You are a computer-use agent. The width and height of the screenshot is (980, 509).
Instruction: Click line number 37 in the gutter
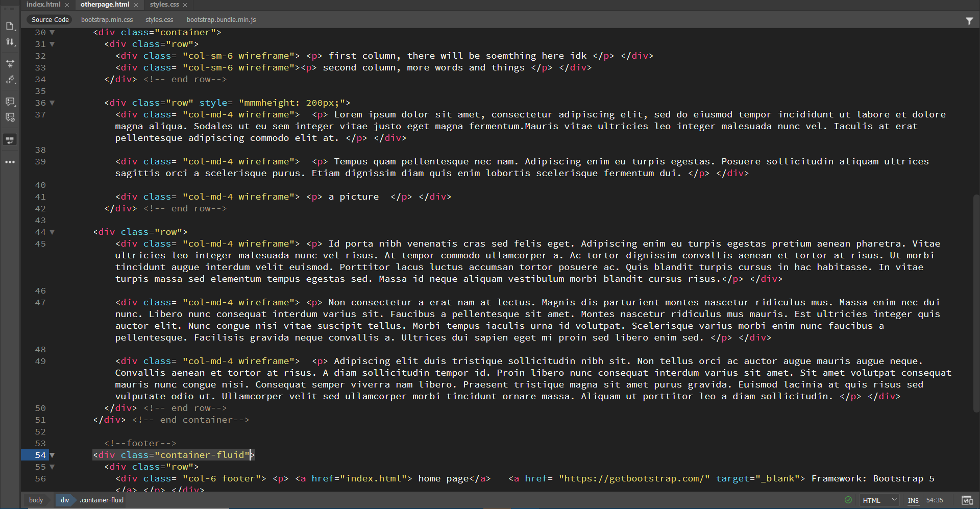coord(40,115)
